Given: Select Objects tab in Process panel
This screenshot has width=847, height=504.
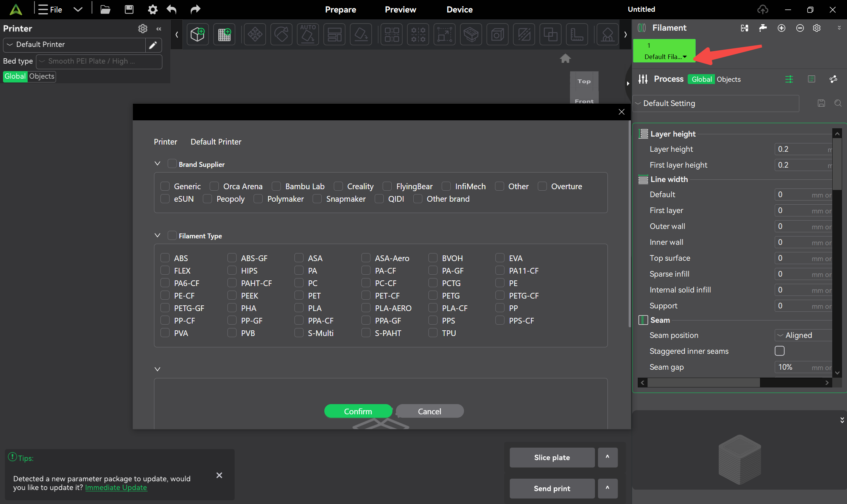Looking at the screenshot, I should click(729, 79).
